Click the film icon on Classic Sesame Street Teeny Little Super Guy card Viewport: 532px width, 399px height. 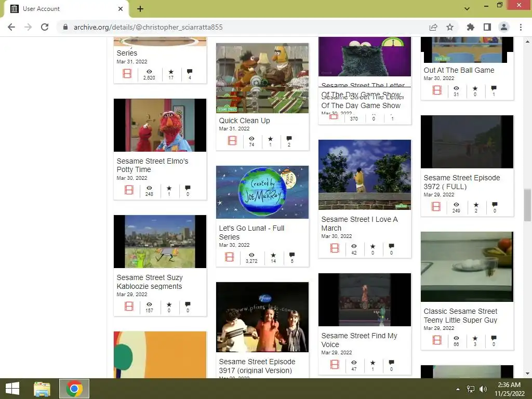[437, 340]
